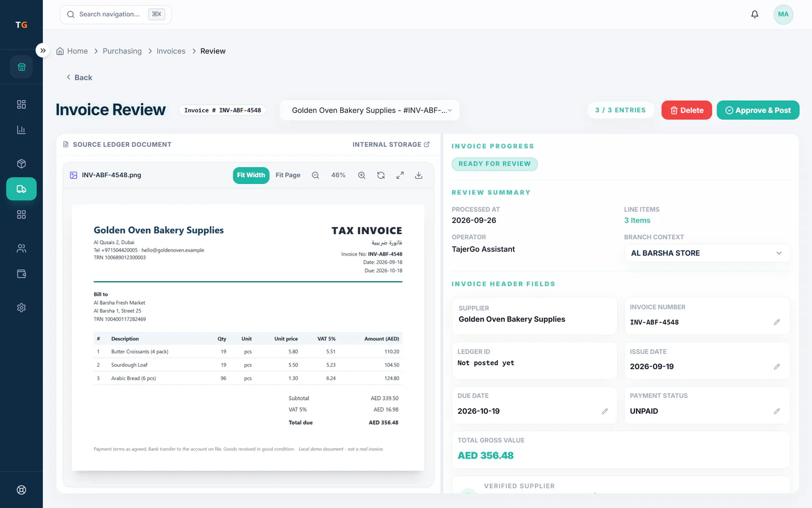Edit the due date pencil icon
Screen dimensions: 812x508
pos(604,411)
